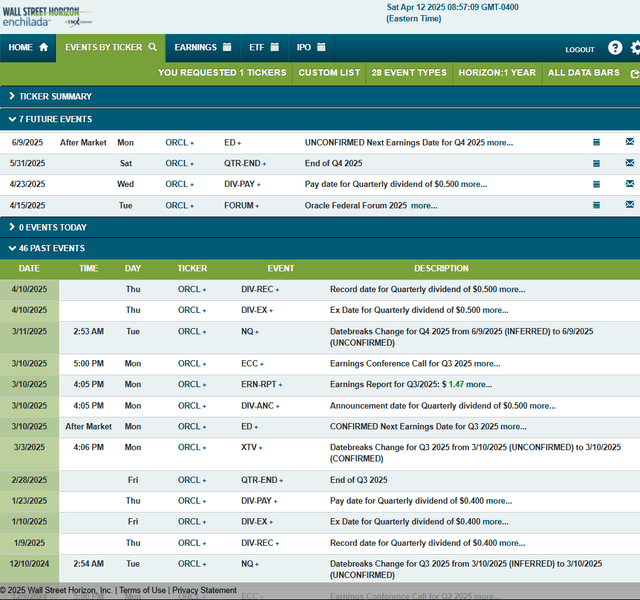Click envelope icon for 4/23/2025 dividend pay date
This screenshot has width=640, height=600.
(629, 184)
